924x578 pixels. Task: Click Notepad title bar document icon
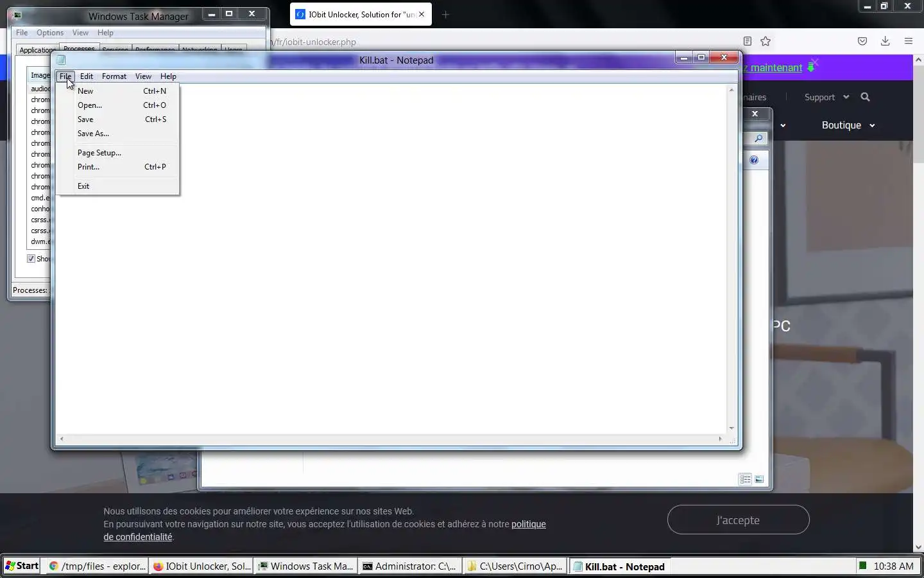(x=62, y=60)
